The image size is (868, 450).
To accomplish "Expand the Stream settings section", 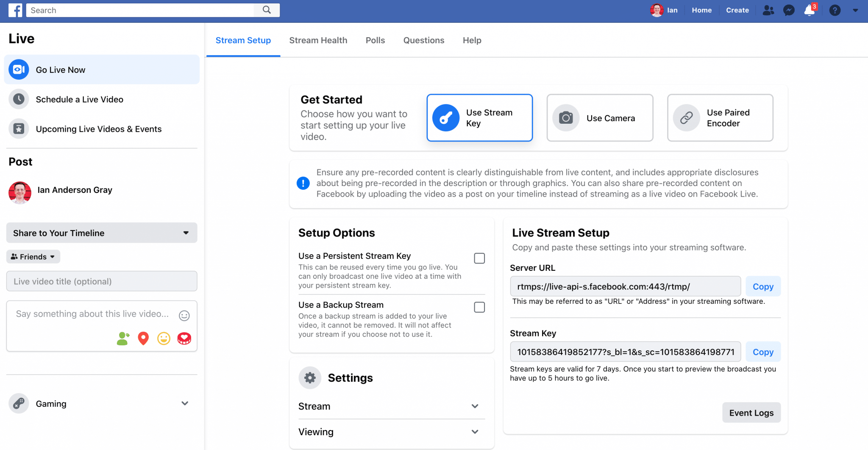I will point(391,406).
